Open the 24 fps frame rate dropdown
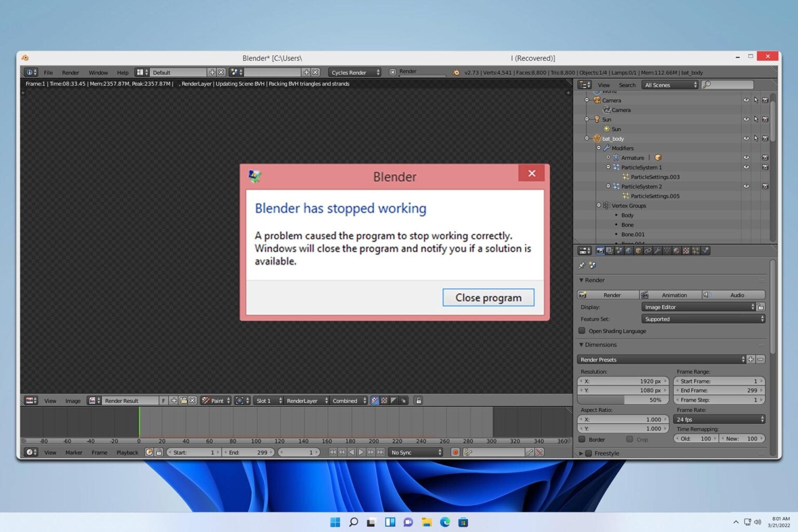The image size is (798, 532). pyautogui.click(x=719, y=419)
